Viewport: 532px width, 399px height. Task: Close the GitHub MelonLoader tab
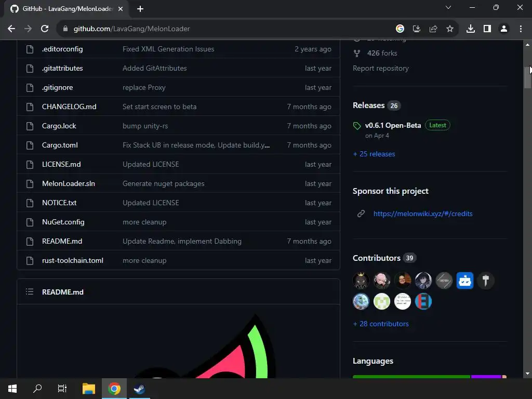pos(121,9)
